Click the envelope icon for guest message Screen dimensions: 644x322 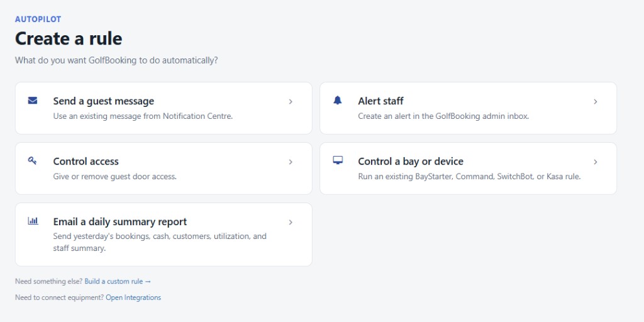tap(33, 101)
